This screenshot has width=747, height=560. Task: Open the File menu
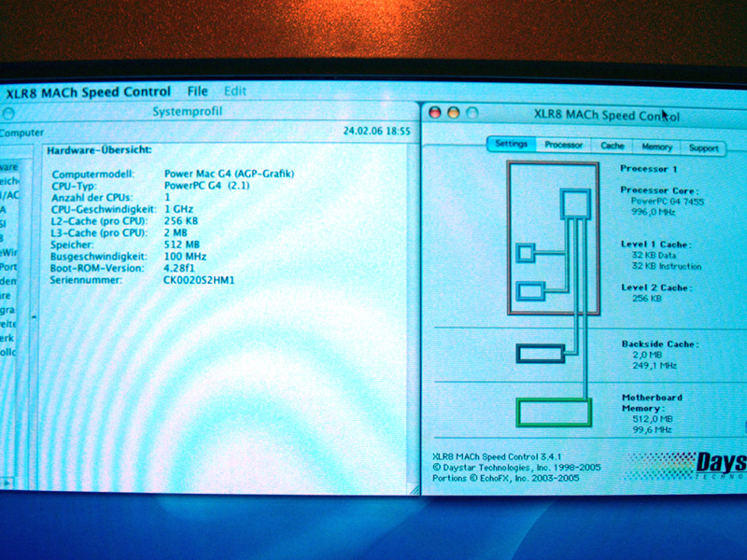pyautogui.click(x=197, y=91)
